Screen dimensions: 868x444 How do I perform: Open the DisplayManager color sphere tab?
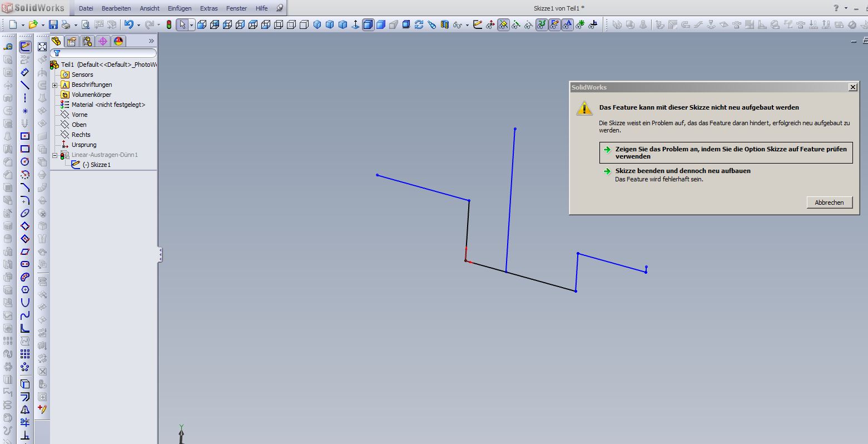[x=118, y=41]
